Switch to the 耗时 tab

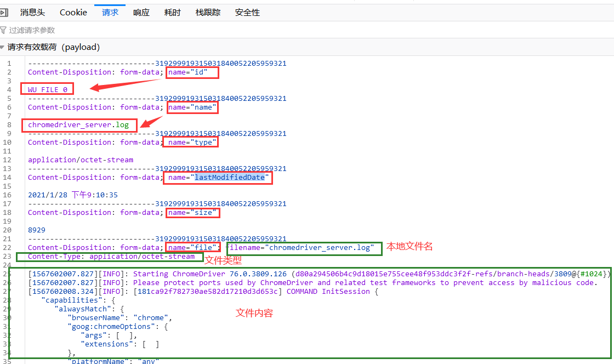click(173, 12)
